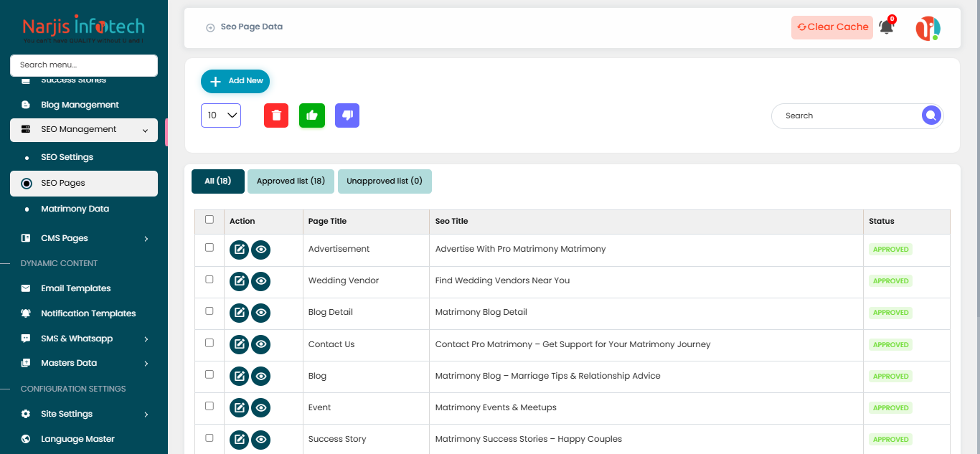Click the Add New button
The image size is (980, 454).
(x=235, y=81)
